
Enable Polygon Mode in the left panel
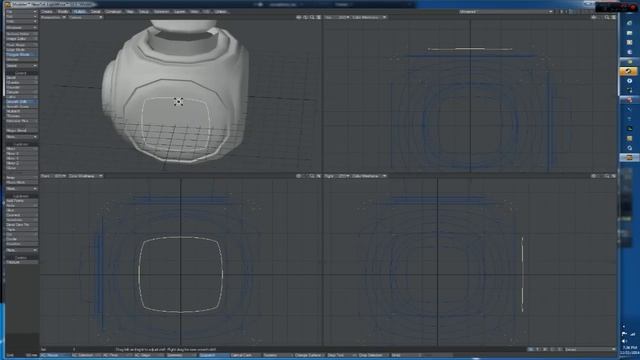click(x=22, y=54)
